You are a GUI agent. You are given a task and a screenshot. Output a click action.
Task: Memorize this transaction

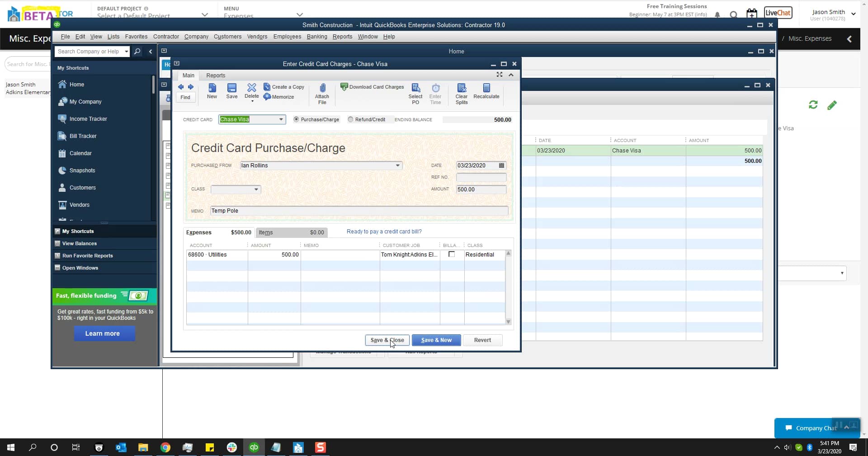click(278, 97)
